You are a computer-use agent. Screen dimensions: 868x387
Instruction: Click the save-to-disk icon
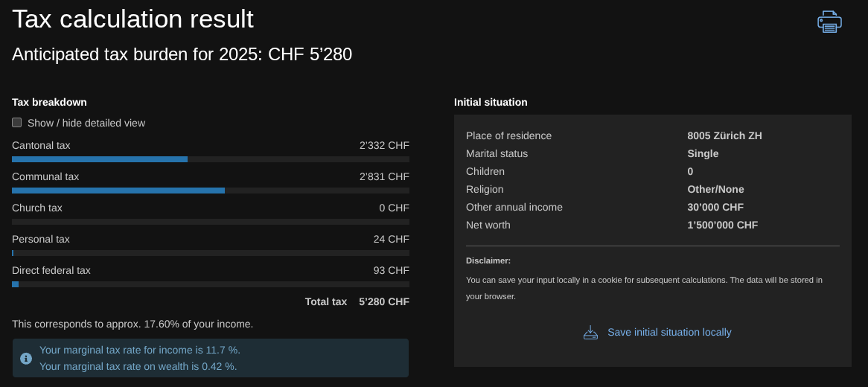[590, 333]
